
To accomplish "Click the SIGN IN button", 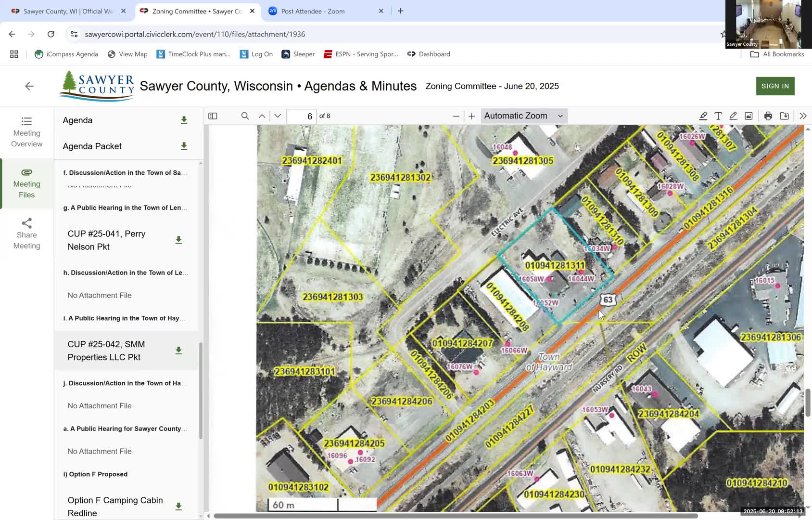I will click(775, 86).
